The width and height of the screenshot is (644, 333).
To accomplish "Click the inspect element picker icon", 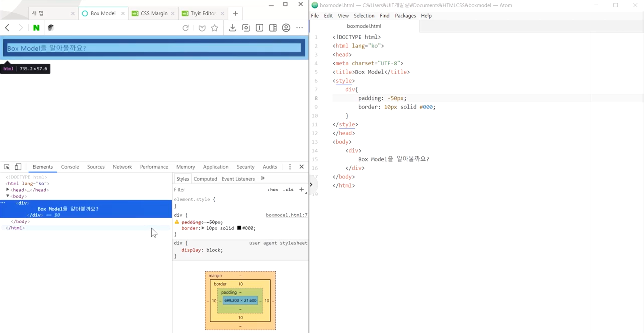I will (7, 167).
